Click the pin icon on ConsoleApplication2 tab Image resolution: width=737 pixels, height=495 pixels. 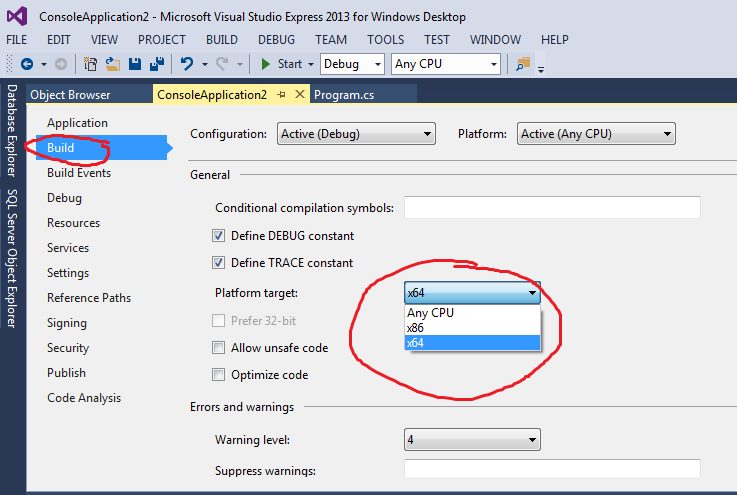click(282, 95)
